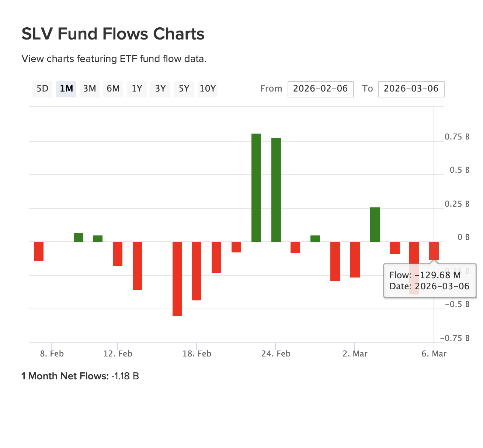Click the red bar on 8 Feb
This screenshot has width=483, height=448.
click(38, 251)
